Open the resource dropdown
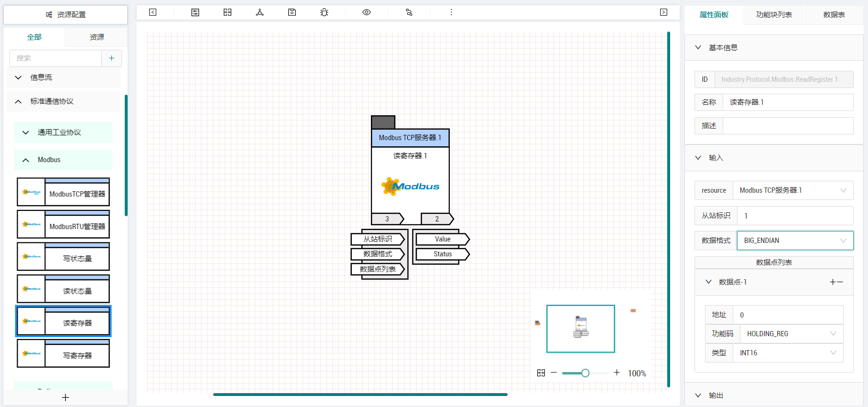Image resolution: width=868 pixels, height=407 pixels. point(793,190)
